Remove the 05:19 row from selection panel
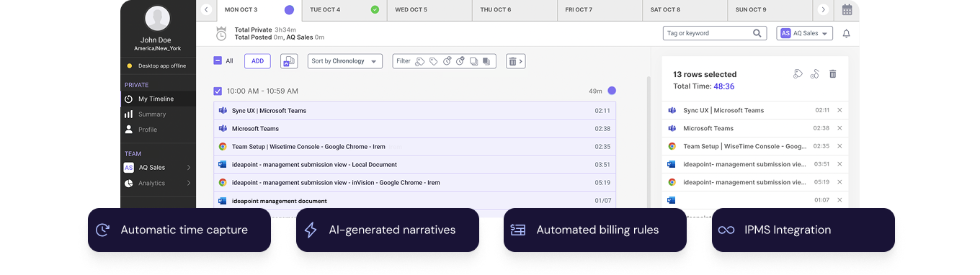The height and width of the screenshot is (275, 980). click(839, 182)
